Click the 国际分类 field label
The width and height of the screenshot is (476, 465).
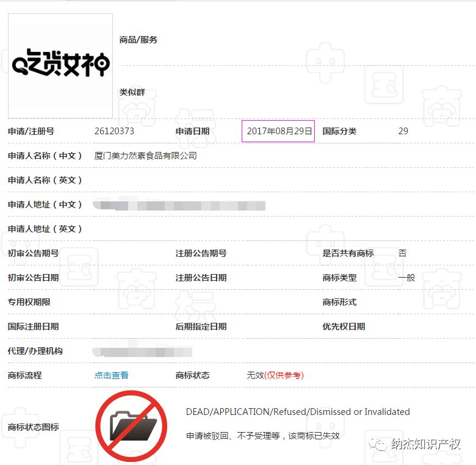pos(339,131)
